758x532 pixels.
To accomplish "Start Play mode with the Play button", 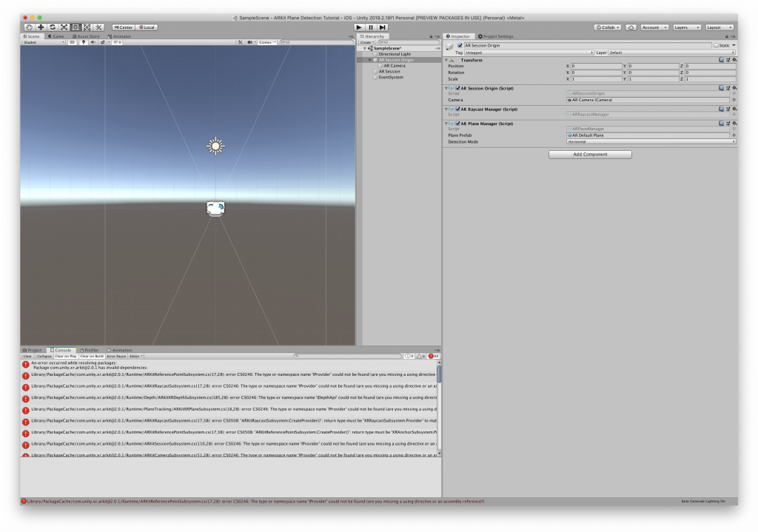I will (359, 27).
